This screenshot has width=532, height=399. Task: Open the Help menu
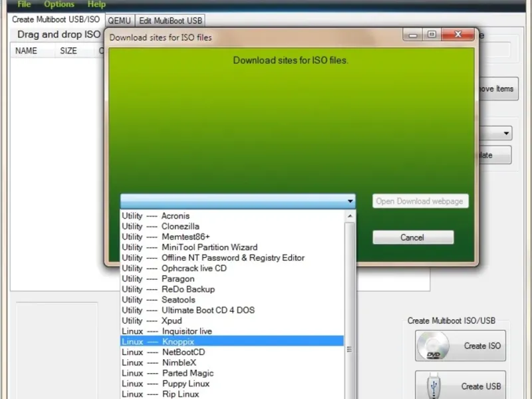pyautogui.click(x=96, y=5)
